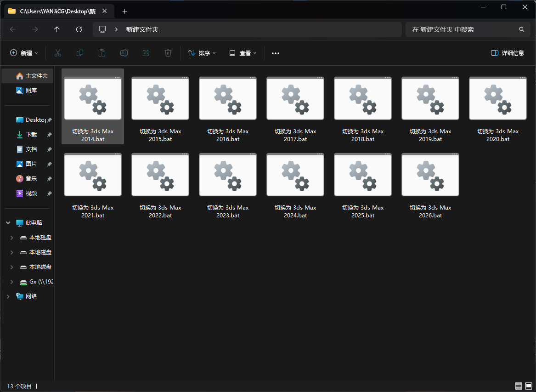The width and height of the screenshot is (536, 392).
Task: Select 下载 in the sidebar
Action: 31,135
